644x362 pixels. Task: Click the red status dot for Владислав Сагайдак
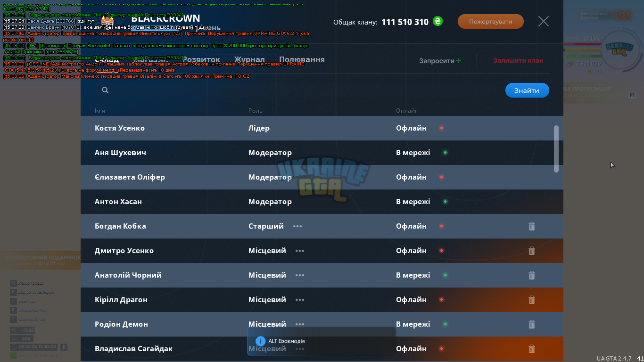coord(441,349)
